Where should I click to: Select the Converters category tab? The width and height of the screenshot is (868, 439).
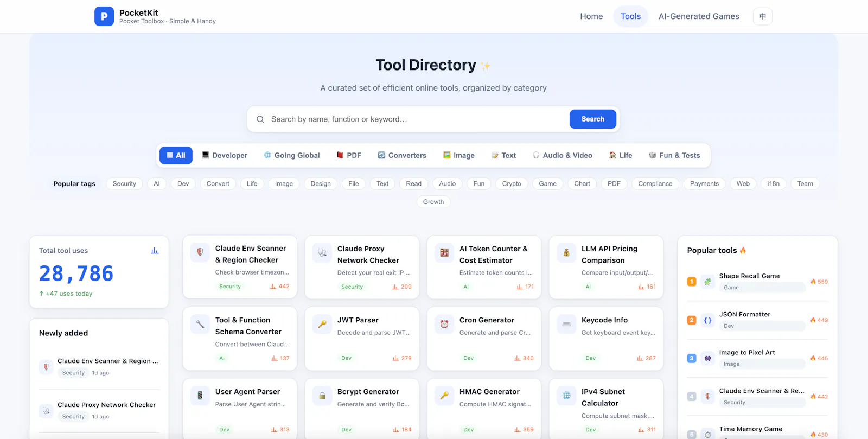click(x=402, y=155)
